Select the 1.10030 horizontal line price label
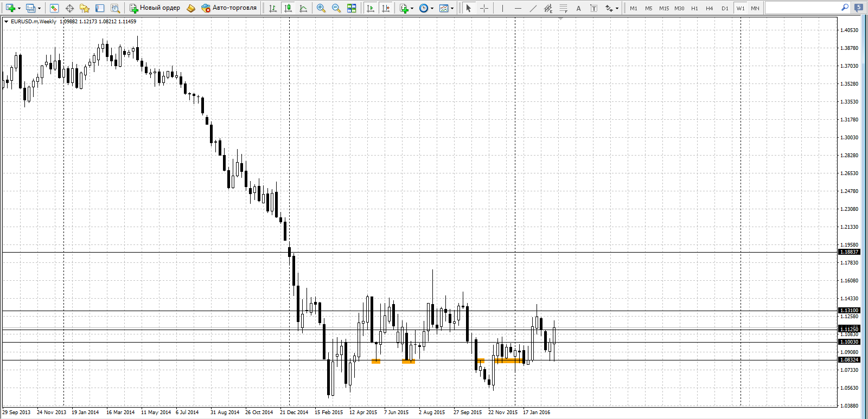868x419 pixels. pos(850,342)
